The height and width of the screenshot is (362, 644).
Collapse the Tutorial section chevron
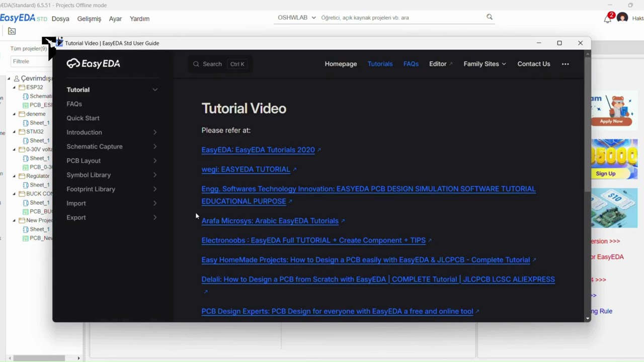pyautogui.click(x=155, y=89)
